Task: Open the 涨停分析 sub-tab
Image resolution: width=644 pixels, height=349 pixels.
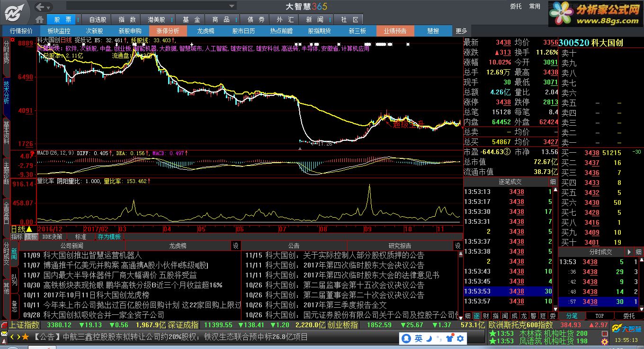Action: (168, 31)
